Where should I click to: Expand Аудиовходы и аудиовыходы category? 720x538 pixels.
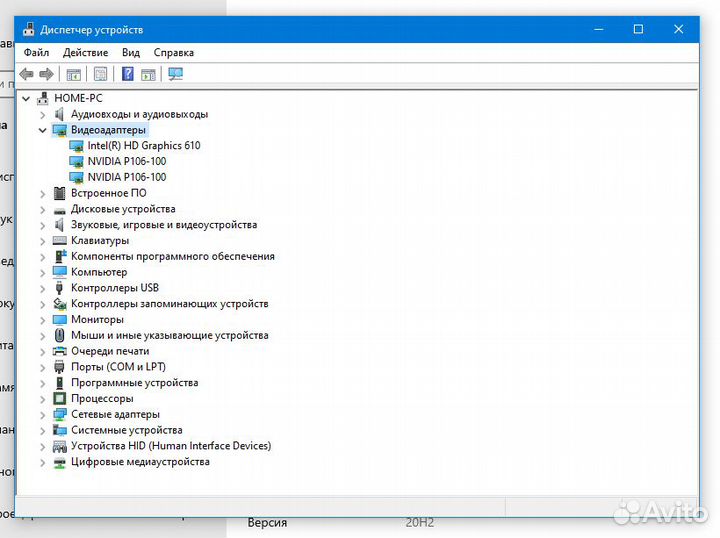pos(43,114)
